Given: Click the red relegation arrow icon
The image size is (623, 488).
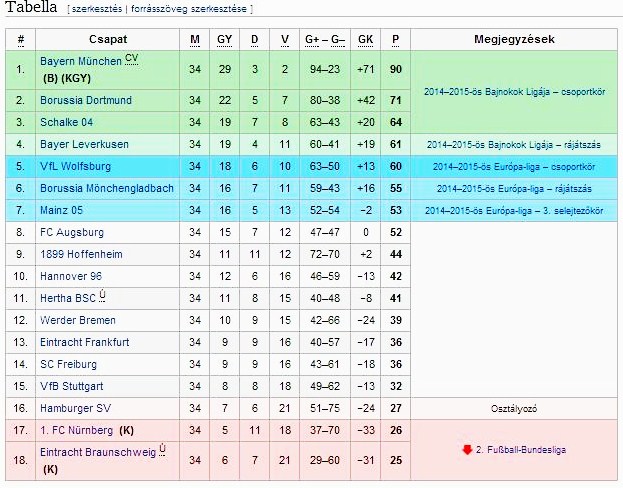Looking at the screenshot, I should (x=467, y=450).
